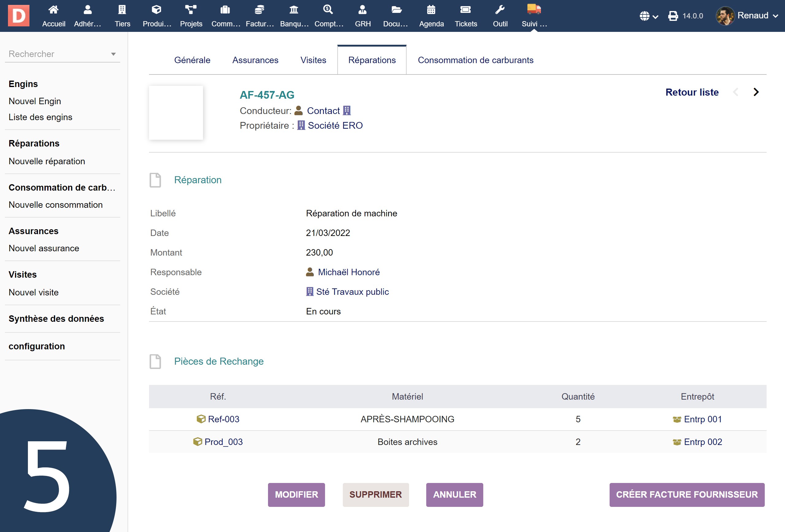Click the building icon next to Contact

point(347,110)
